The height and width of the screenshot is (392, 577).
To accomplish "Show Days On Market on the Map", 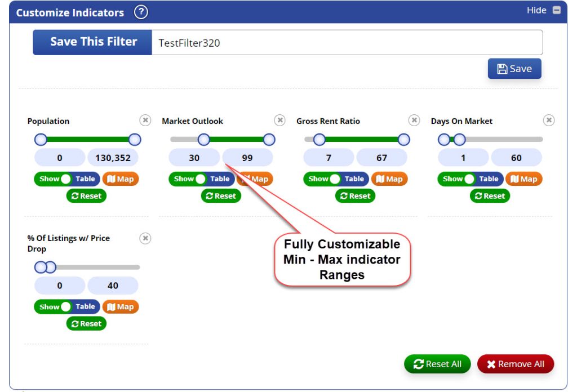I will [524, 179].
